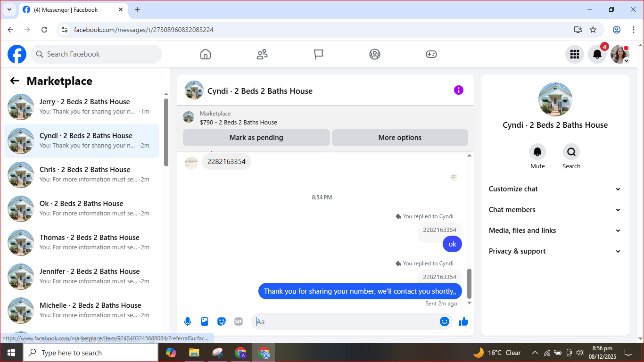
Task: Expand Customize chat section
Action: click(555, 189)
